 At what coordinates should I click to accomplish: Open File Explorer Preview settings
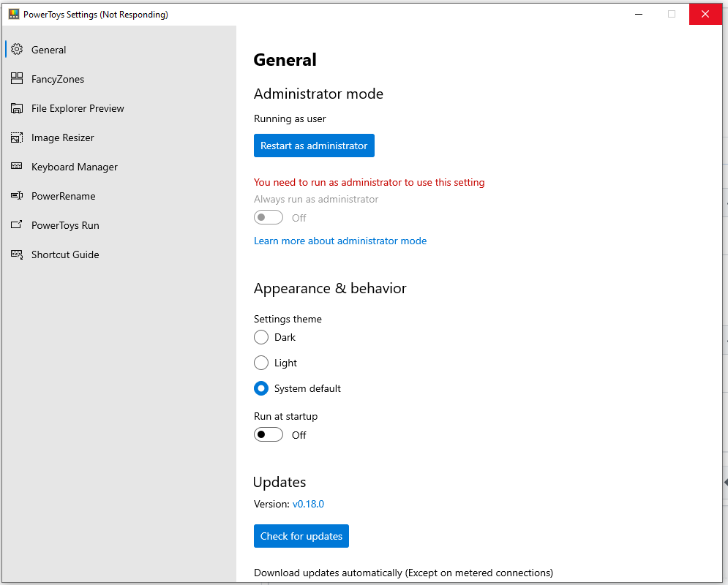click(x=119, y=108)
